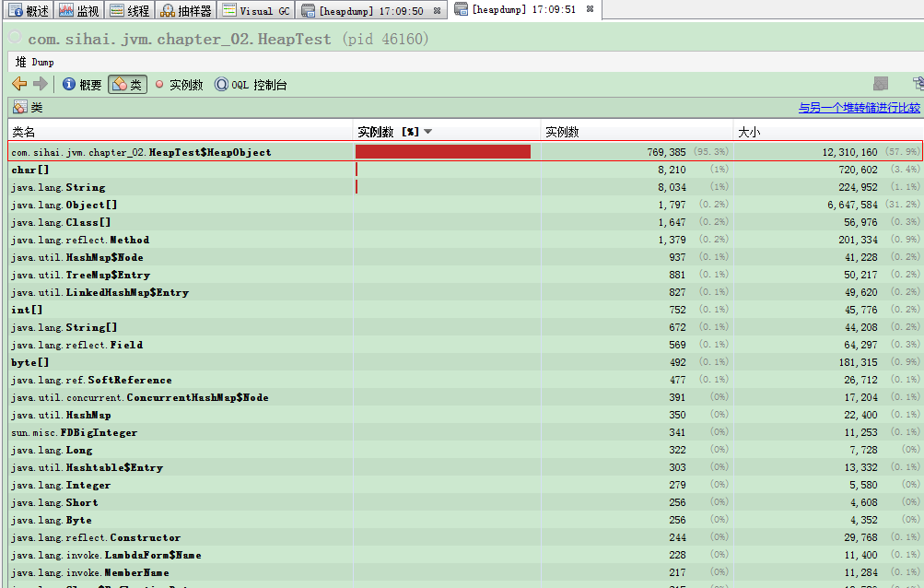Close the [heapdump] 17:09:51 tab
Viewport: 924px width, 588px height.
click(590, 9)
